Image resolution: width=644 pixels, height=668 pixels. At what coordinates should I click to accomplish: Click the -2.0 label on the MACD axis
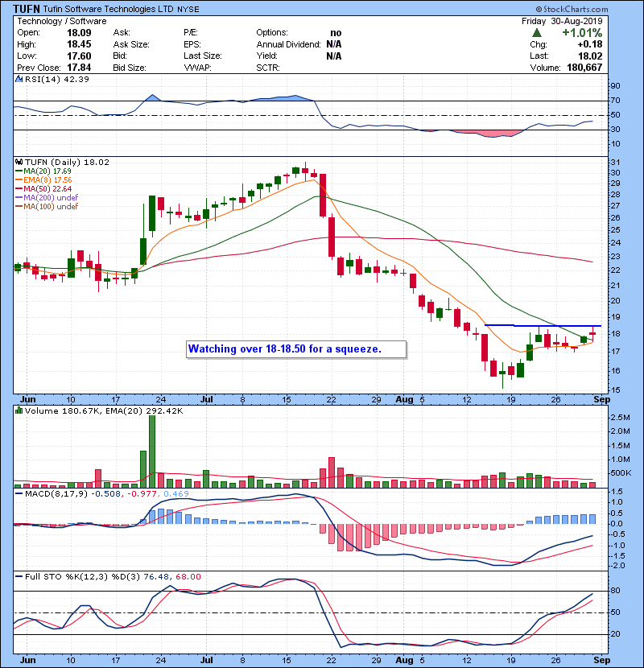click(x=617, y=566)
